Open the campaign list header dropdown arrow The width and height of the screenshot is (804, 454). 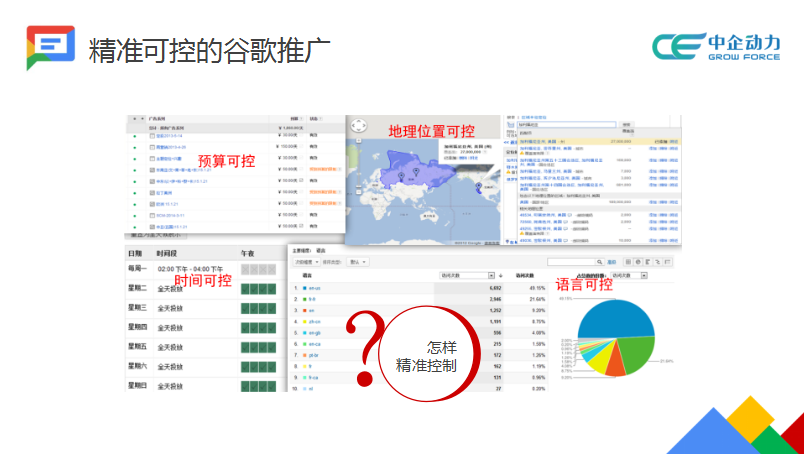[142, 119]
